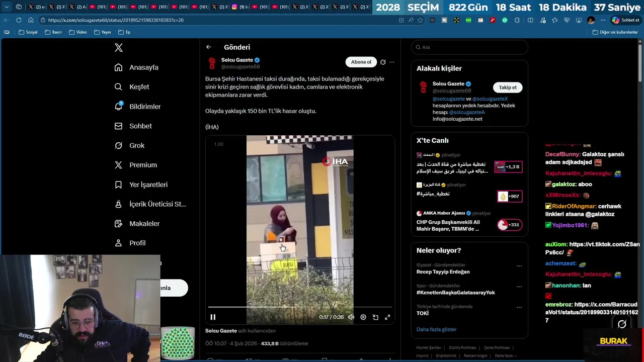
Task: Click 433,8 B Görüntüleme view count
Action: 284,344
